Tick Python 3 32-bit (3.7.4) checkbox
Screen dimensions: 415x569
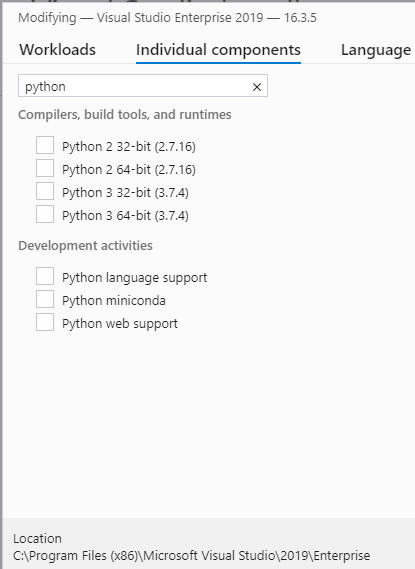point(45,191)
